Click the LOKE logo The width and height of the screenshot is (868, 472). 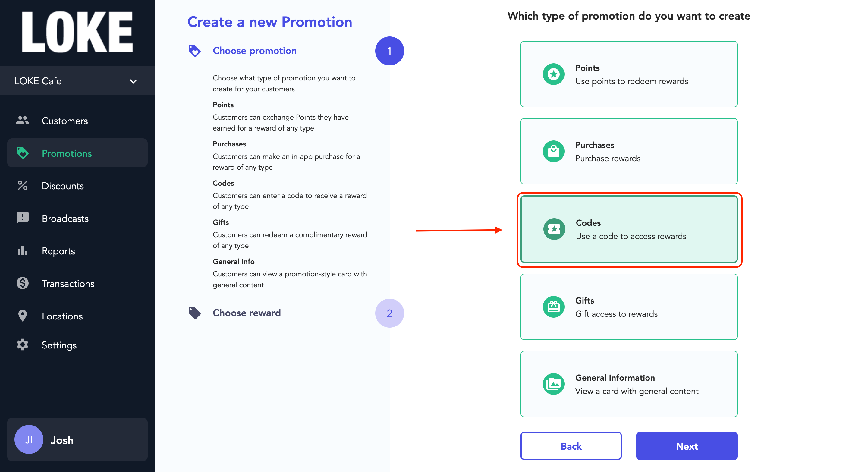pyautogui.click(x=77, y=32)
